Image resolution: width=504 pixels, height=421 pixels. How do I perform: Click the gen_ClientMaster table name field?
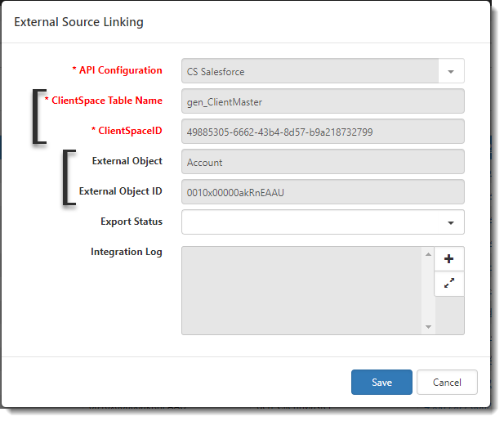323,101
